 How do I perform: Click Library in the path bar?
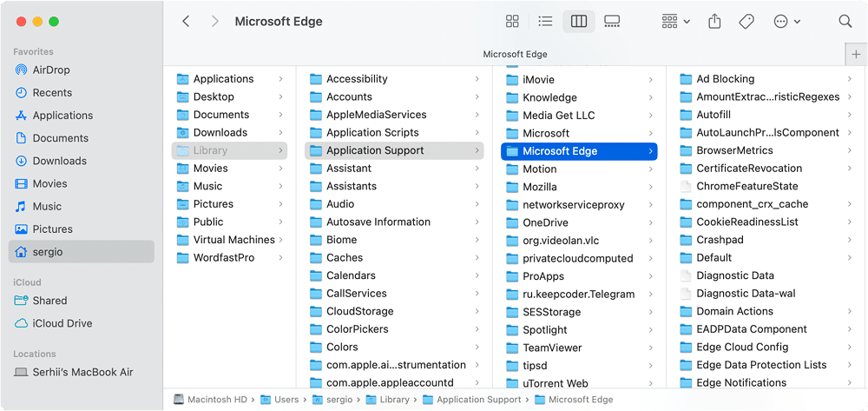[387, 400]
